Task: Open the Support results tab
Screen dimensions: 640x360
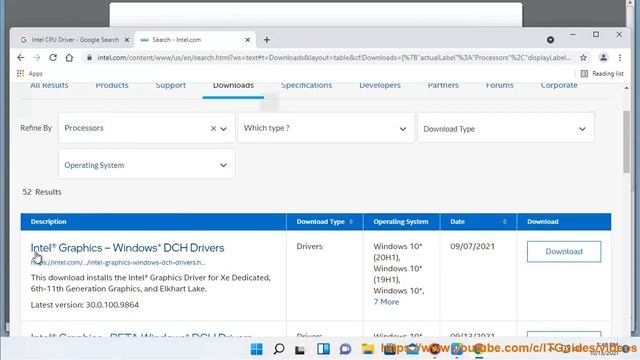Action: 171,85
